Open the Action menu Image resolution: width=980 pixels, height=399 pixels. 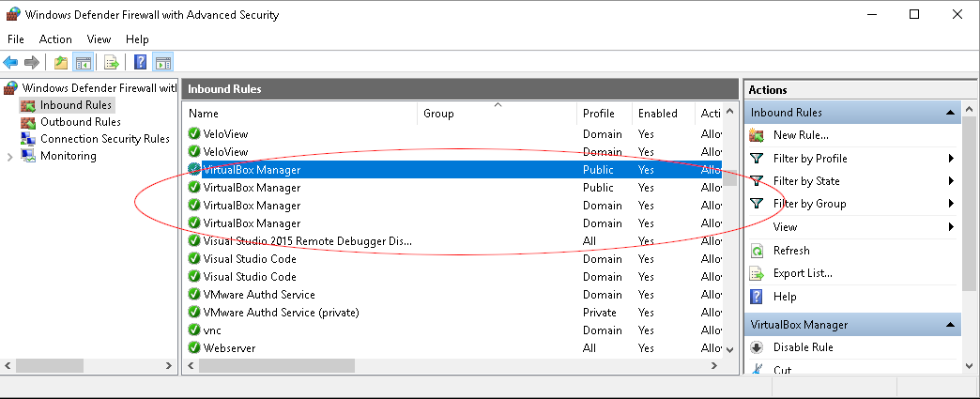[x=55, y=39]
